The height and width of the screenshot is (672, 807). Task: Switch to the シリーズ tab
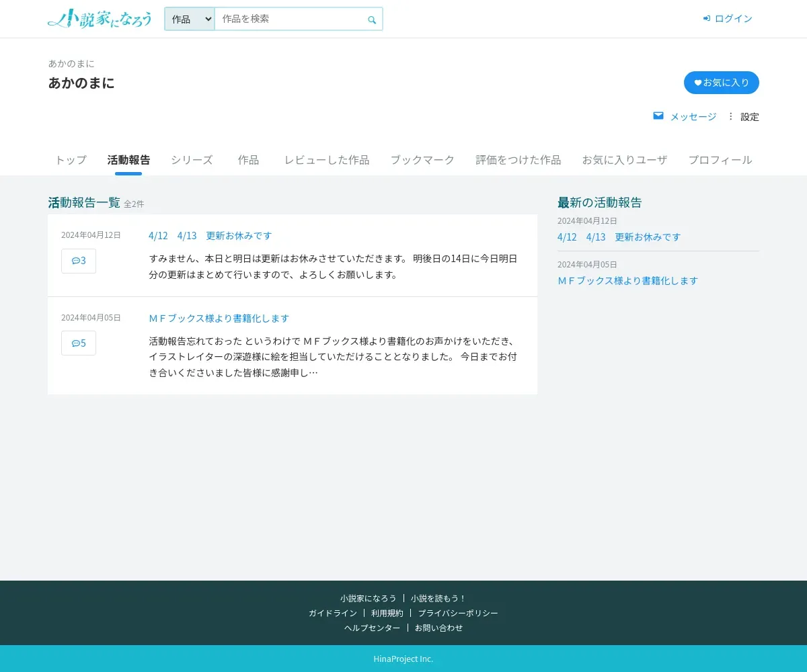coord(192,160)
